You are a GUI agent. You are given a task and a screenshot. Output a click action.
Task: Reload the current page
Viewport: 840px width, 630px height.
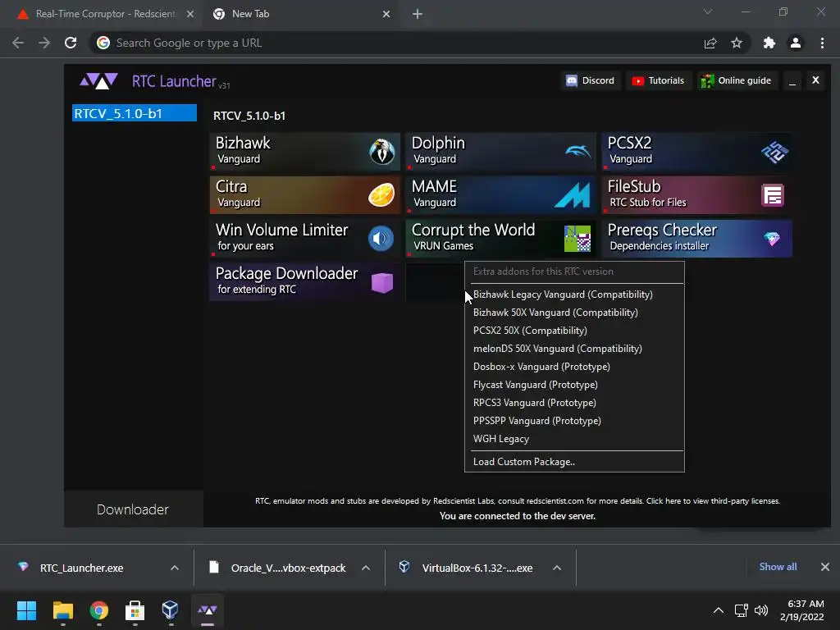point(71,43)
